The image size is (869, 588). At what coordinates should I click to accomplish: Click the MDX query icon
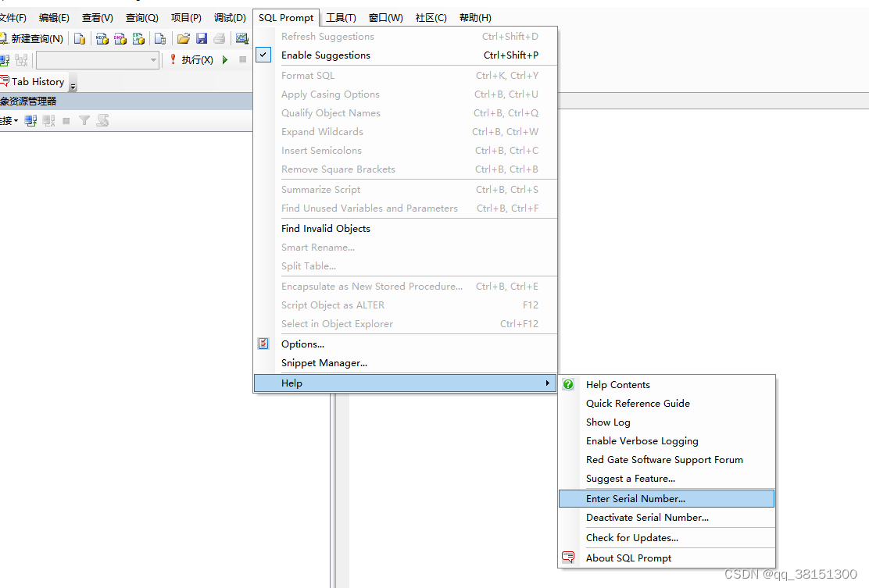[102, 39]
